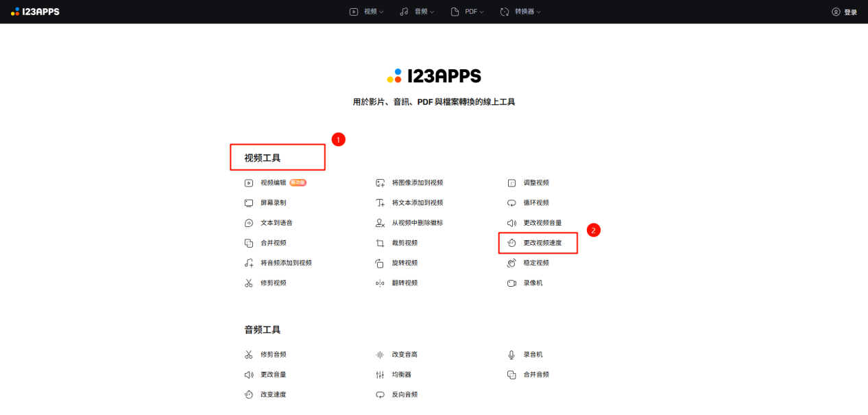Open the 均衡器 link

[402, 375]
